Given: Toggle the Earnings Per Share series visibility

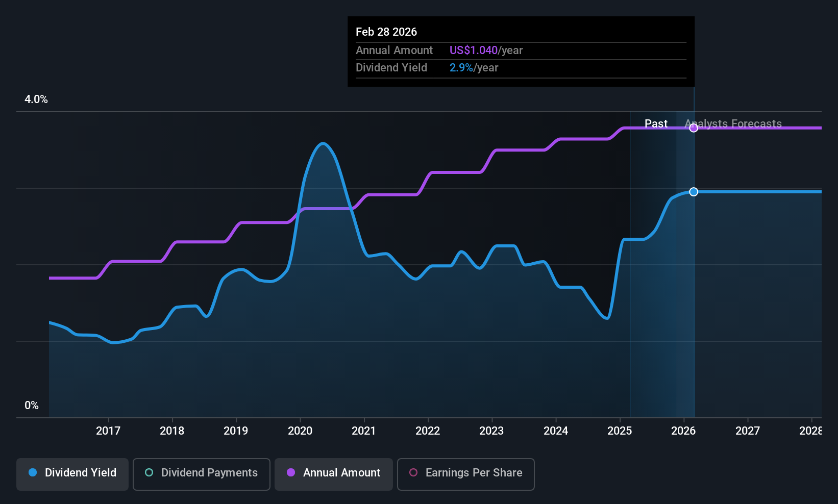Looking at the screenshot, I should [x=465, y=474].
